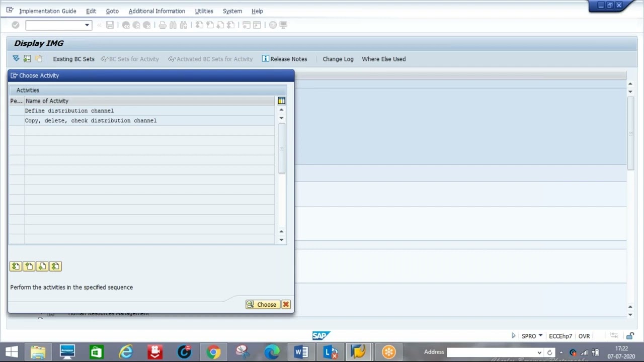This screenshot has width=644, height=362.
Task: Click the Where Else Used button
Action: point(383,59)
